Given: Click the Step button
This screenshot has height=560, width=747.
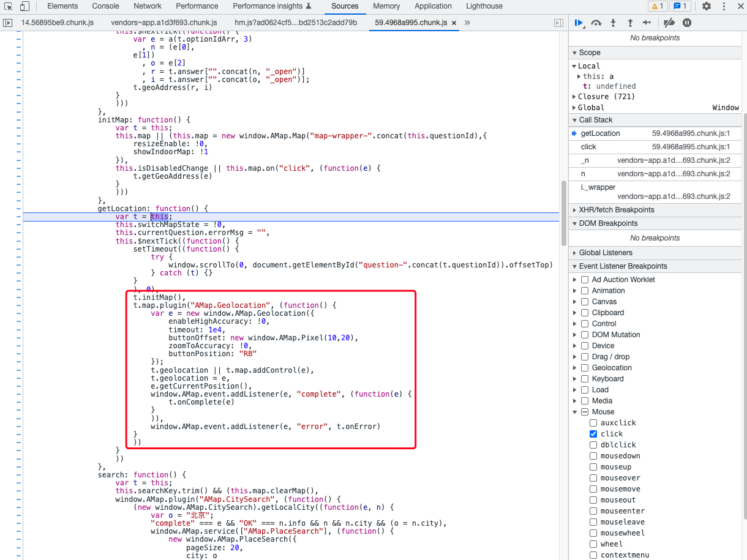Looking at the screenshot, I should click(x=647, y=23).
